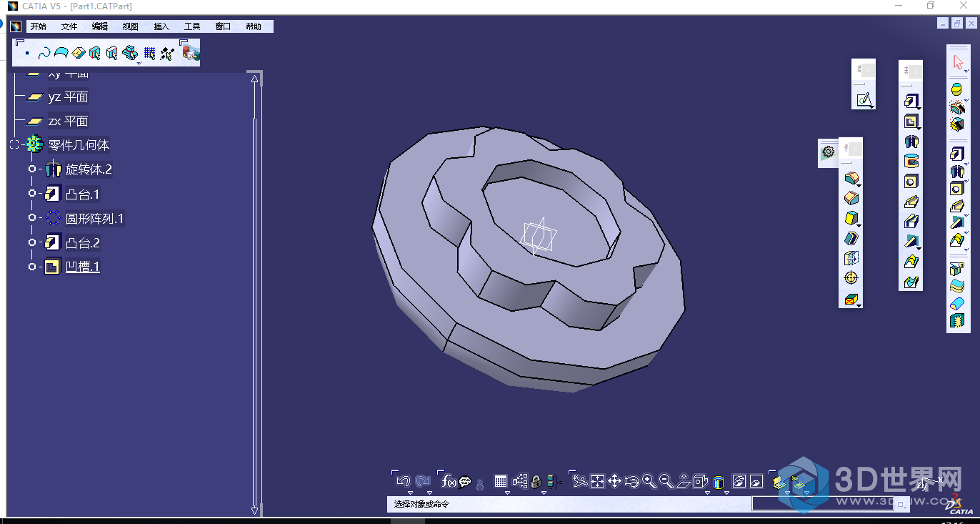Select the Hole tool in middle toolbar
980x524 pixels.
(x=911, y=182)
